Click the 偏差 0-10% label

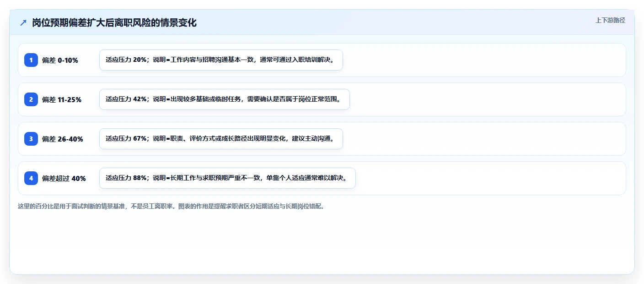[60, 60]
